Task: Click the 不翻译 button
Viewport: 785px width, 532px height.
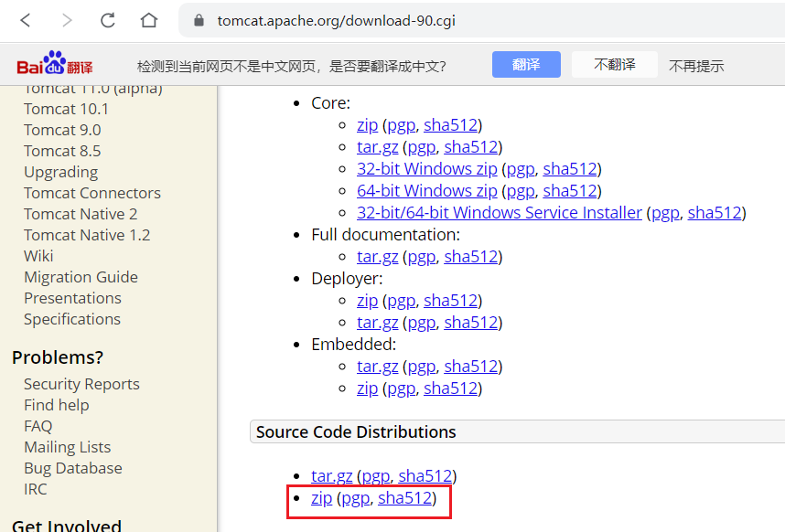Action: (x=615, y=65)
